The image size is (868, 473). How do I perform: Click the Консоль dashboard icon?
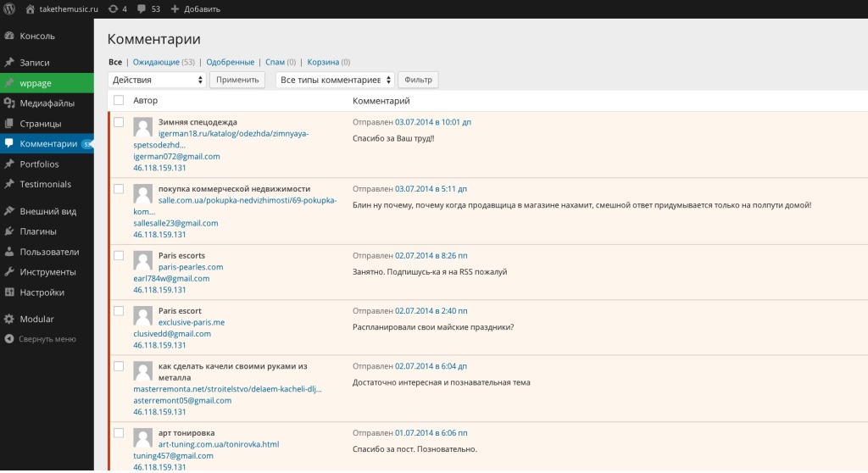[x=9, y=36]
